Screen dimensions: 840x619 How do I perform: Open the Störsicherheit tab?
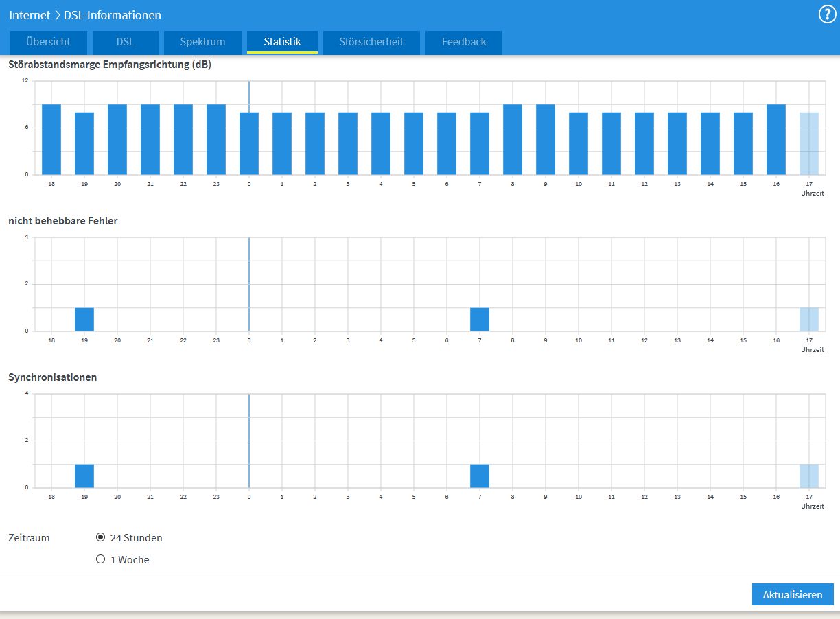pos(371,42)
